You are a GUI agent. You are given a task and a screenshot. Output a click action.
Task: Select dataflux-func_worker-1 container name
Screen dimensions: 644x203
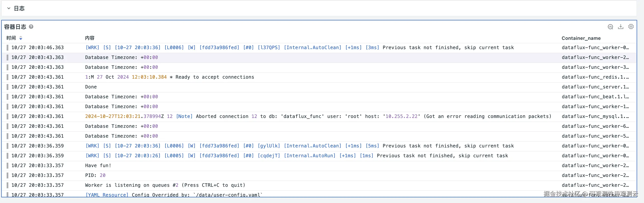[x=595, y=107]
